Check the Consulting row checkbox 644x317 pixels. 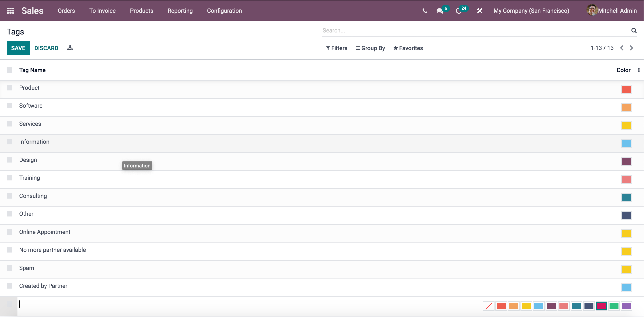point(9,196)
